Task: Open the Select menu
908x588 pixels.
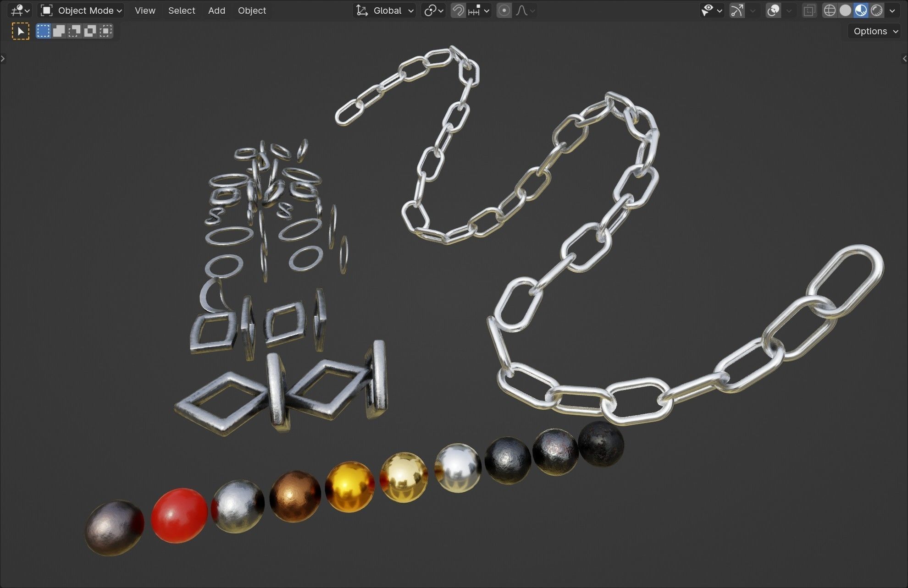Action: coord(182,10)
